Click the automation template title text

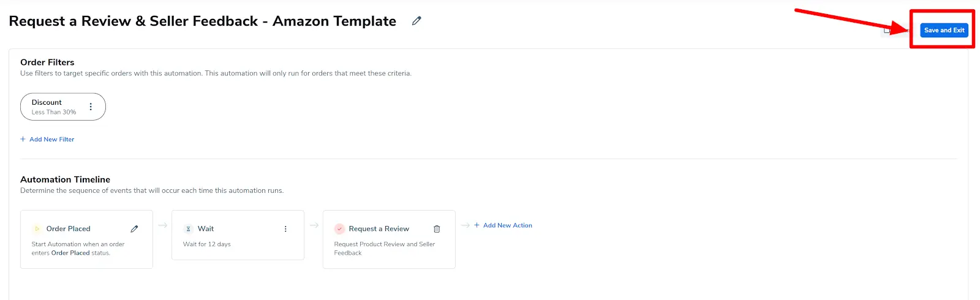coord(202,21)
